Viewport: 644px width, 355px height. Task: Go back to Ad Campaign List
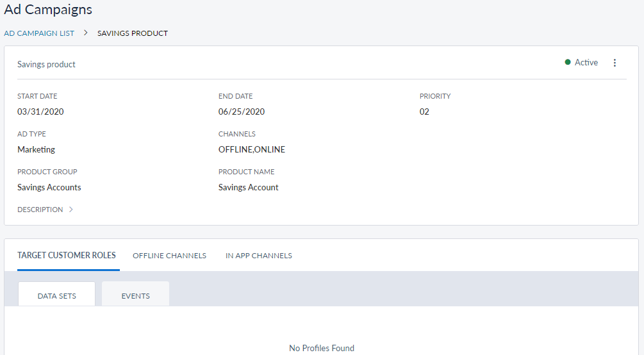pyautogui.click(x=39, y=33)
